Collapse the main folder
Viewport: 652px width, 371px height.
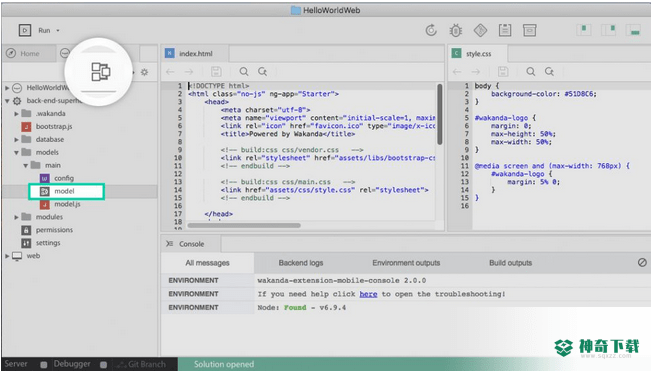[25, 165]
